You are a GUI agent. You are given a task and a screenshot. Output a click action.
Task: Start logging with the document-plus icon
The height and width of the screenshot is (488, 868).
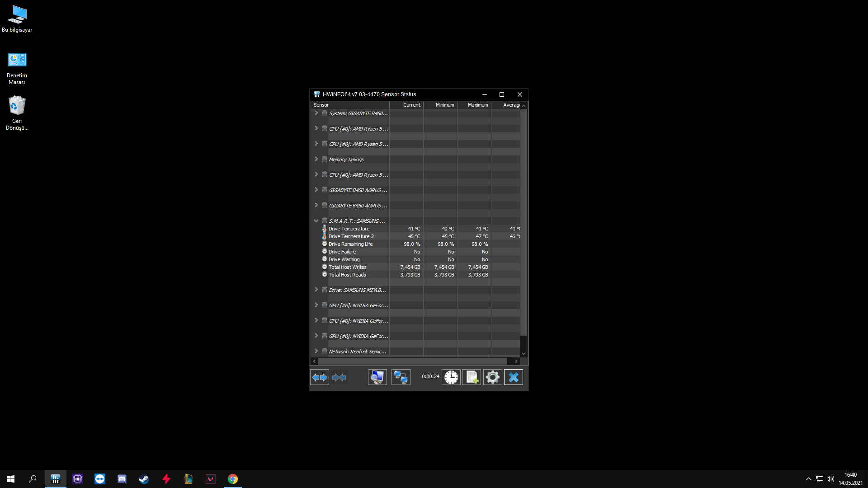pyautogui.click(x=472, y=377)
